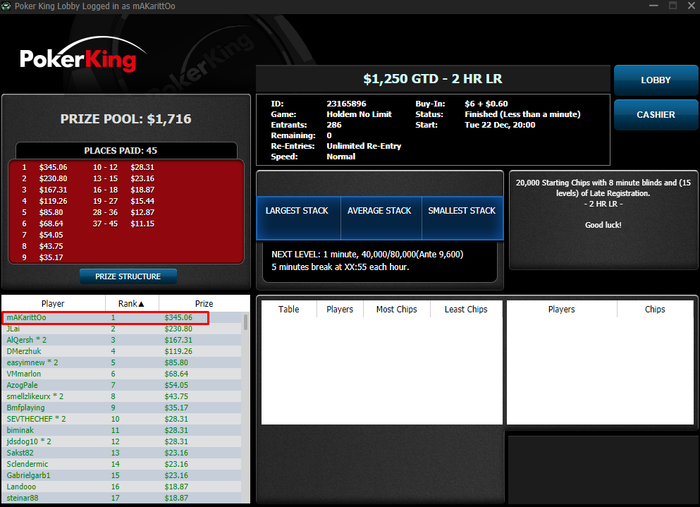Select player row Bmfplaying
The width and height of the screenshot is (700, 507).
(x=121, y=407)
